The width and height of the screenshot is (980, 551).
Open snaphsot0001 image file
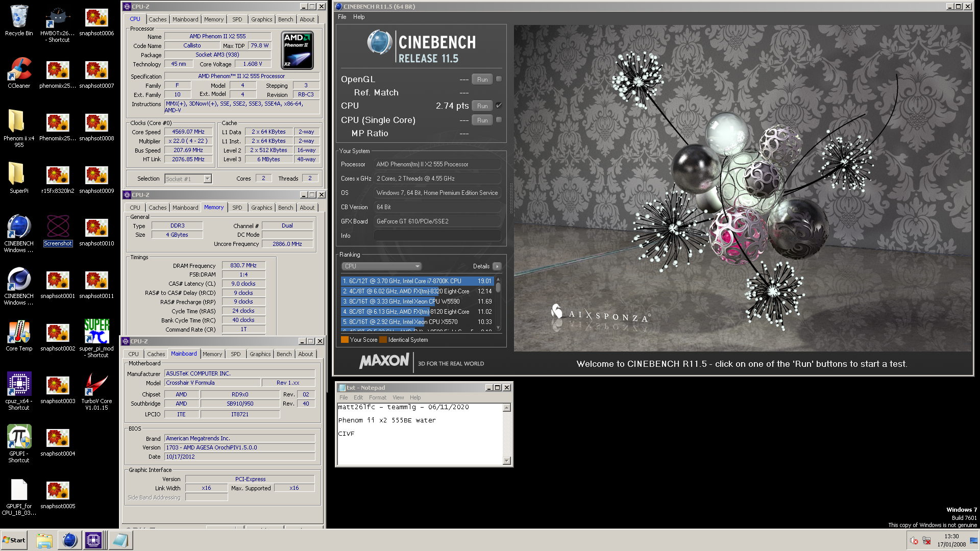[x=58, y=283]
